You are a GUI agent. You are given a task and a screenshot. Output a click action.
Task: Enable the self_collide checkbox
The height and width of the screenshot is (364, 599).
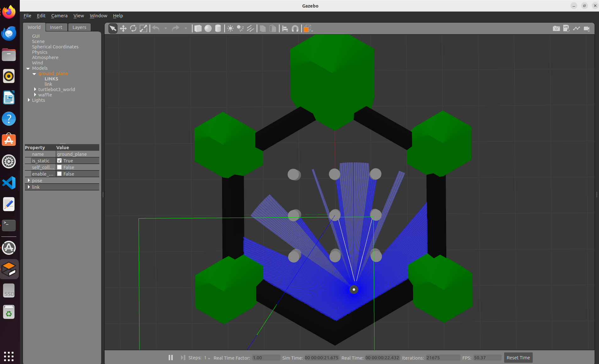(60, 167)
